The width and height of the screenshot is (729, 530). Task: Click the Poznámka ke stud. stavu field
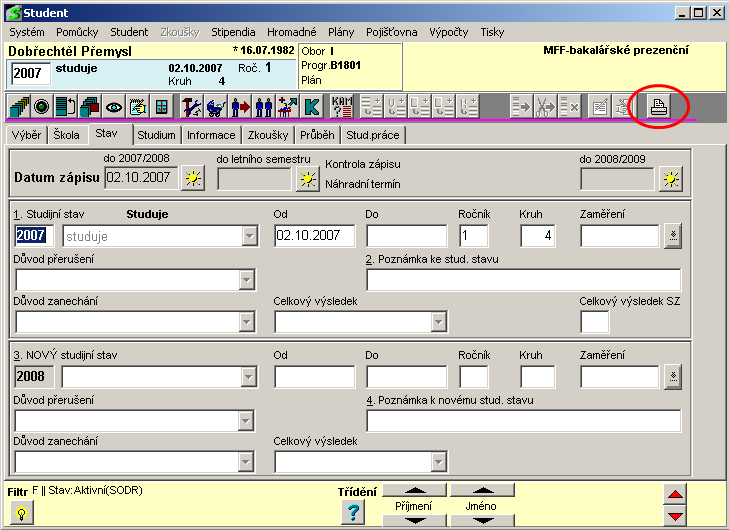(523, 280)
